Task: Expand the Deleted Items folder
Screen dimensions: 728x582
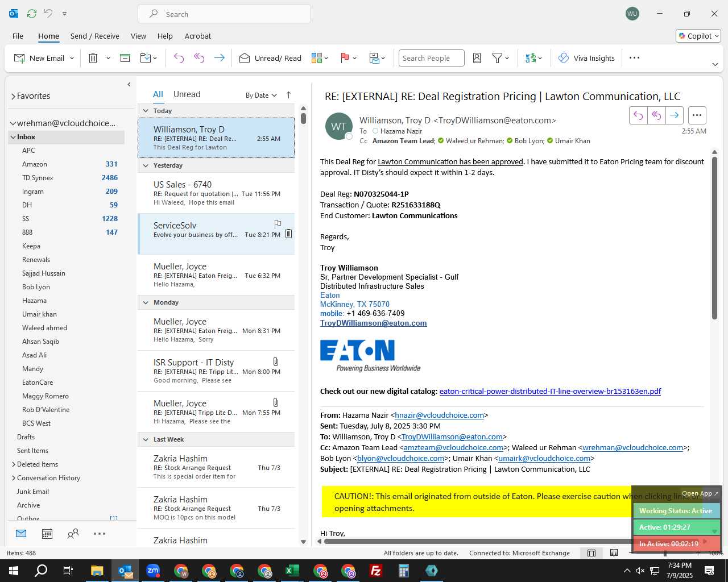Action: click(13, 464)
